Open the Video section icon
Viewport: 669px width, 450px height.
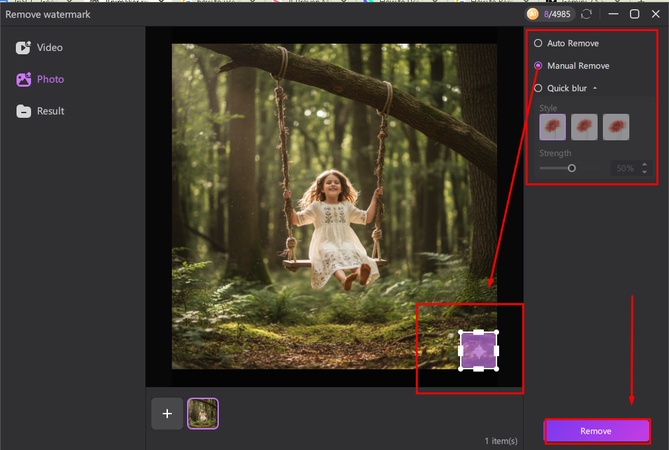[x=23, y=48]
